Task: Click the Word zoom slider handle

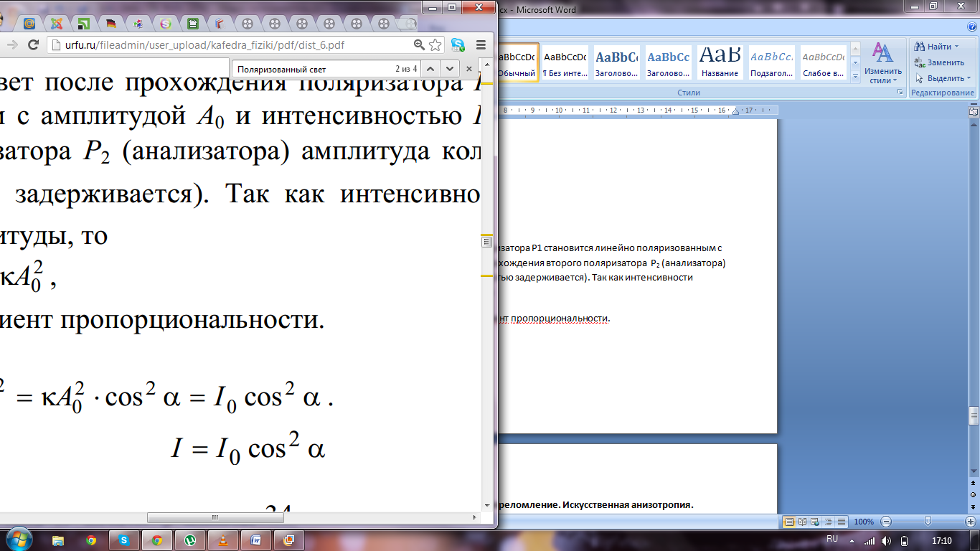Action: (928, 522)
